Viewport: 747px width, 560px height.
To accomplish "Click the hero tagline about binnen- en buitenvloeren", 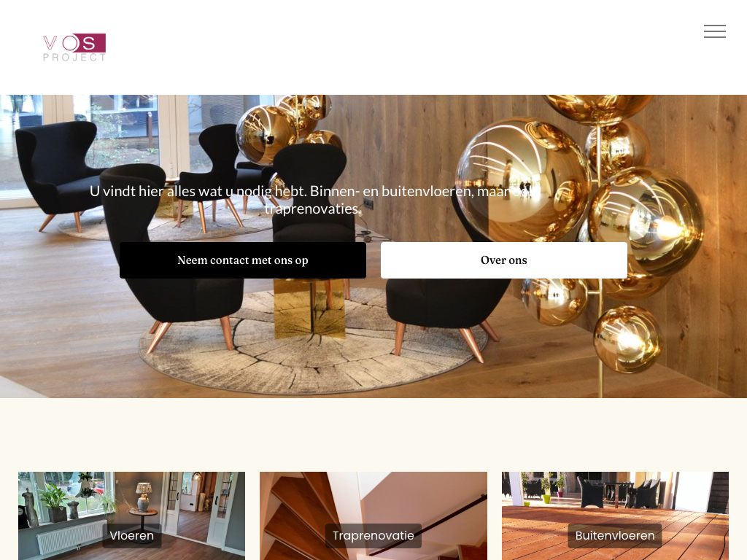I will click(312, 200).
